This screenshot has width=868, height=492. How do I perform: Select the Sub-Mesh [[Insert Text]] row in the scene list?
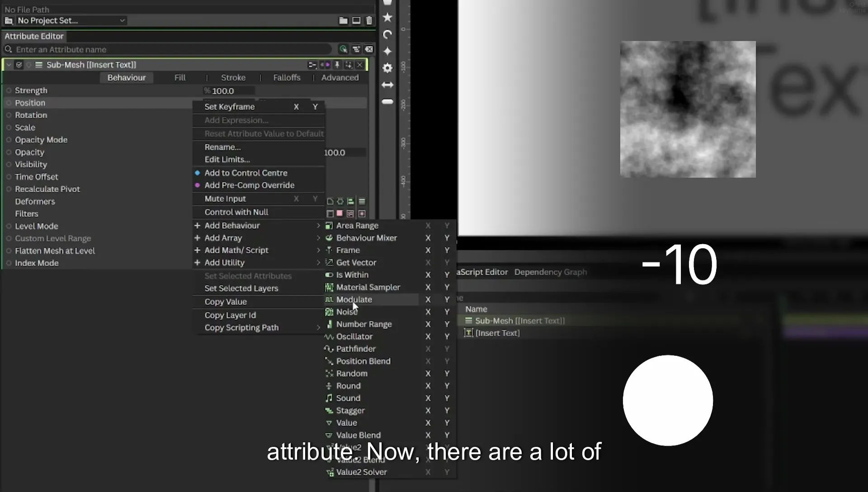click(520, 321)
